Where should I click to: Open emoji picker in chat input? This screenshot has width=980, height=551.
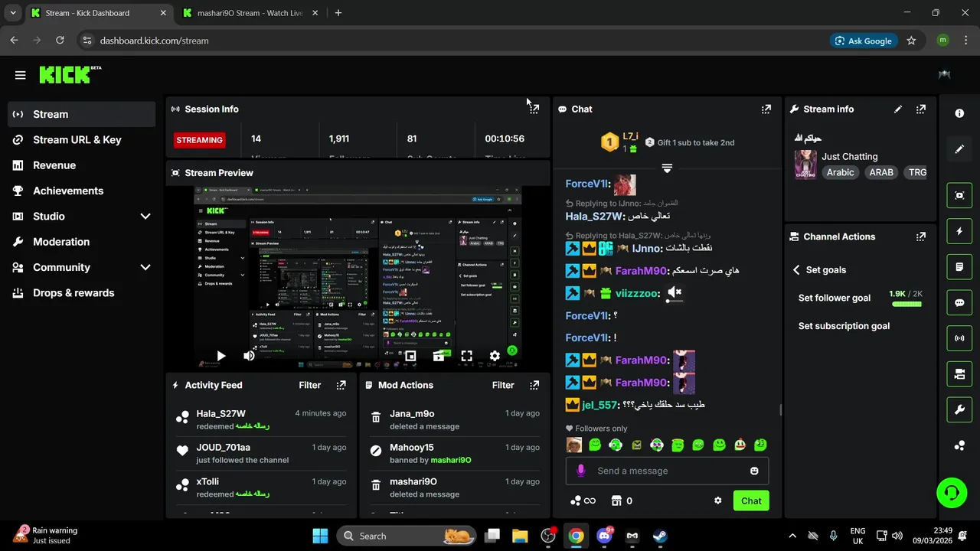(x=754, y=471)
